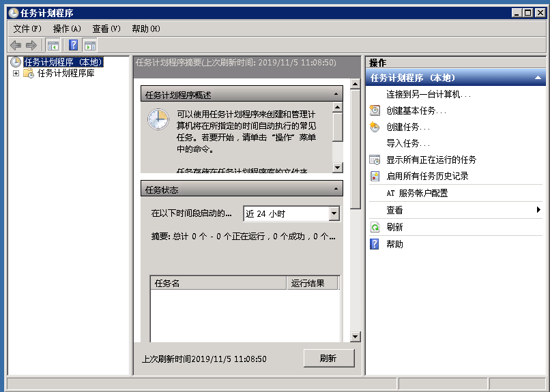
Task: Click the blue help icon in the toolbar
Action: pyautogui.click(x=73, y=45)
